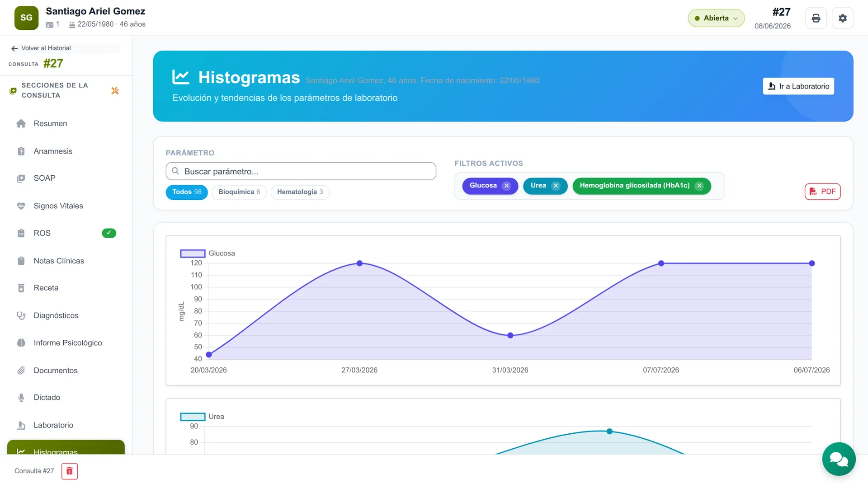Click the Urea peak data point
Image resolution: width=868 pixels, height=488 pixels.
coord(609,432)
